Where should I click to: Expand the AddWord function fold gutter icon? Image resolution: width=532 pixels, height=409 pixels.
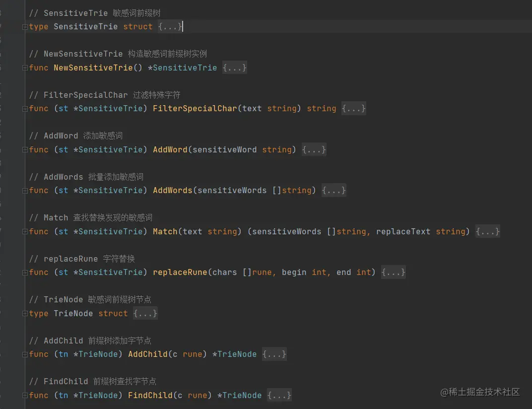coord(25,150)
